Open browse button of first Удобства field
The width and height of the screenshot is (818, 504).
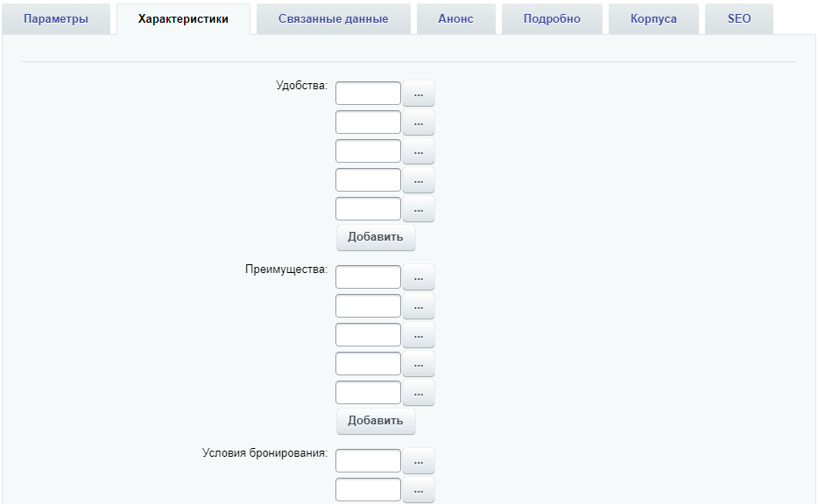(x=419, y=94)
